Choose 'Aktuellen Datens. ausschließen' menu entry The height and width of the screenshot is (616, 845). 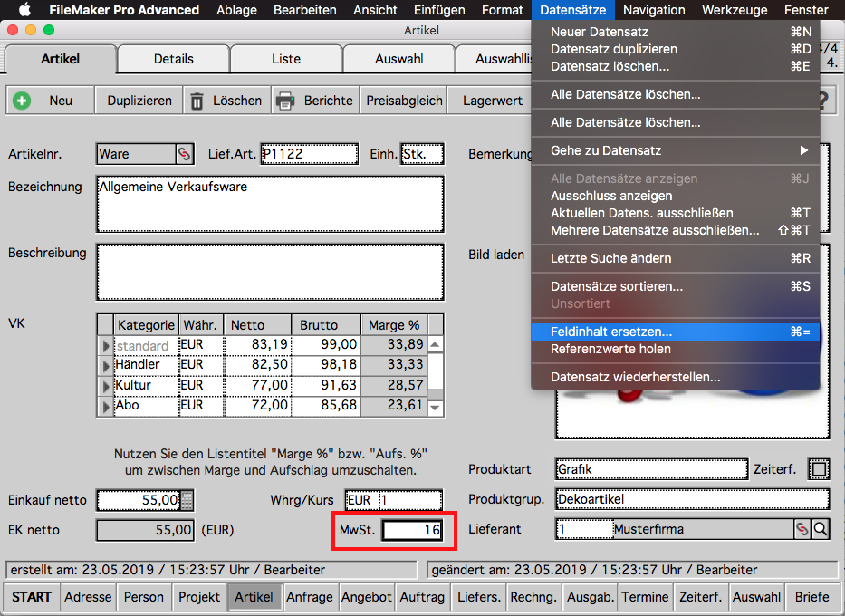point(676,213)
